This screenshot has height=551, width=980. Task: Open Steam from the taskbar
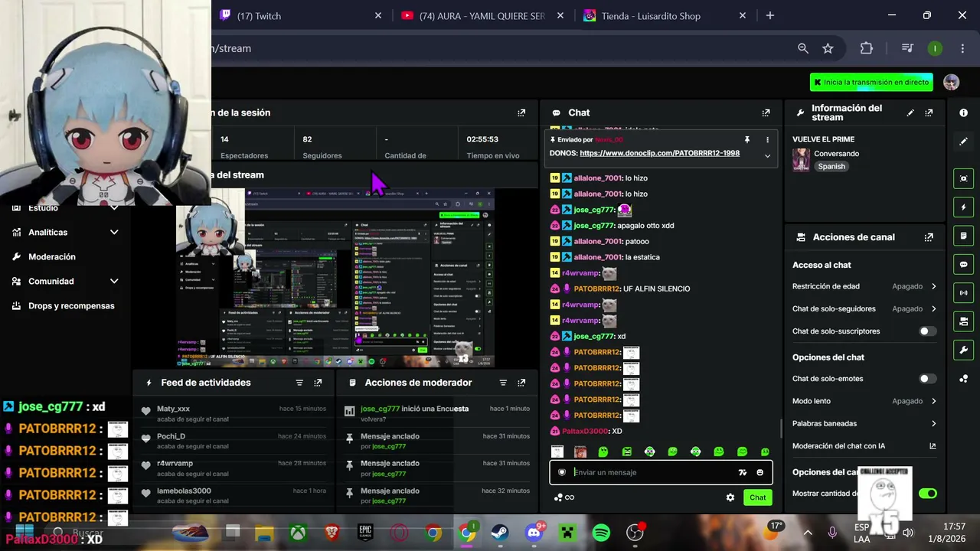click(500, 533)
